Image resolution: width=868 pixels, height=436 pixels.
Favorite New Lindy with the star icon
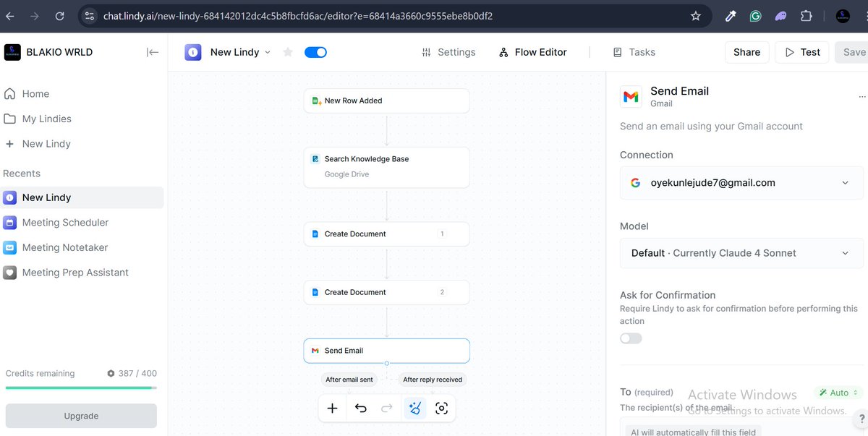coord(288,52)
